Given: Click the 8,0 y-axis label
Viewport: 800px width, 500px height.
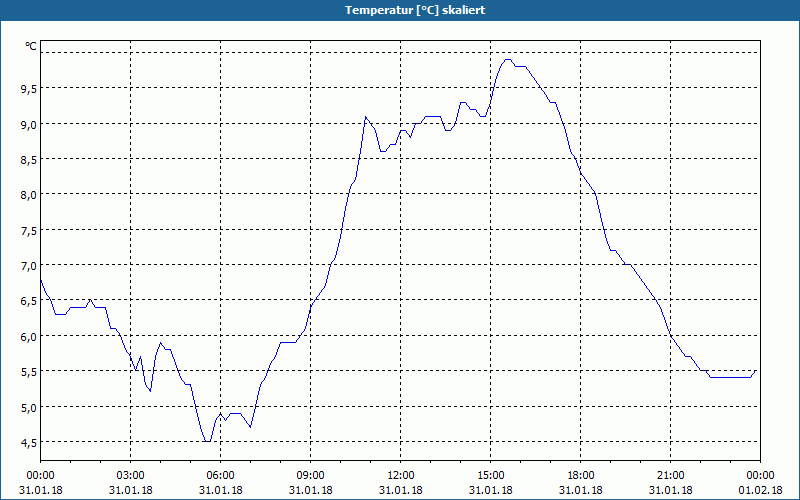Looking at the screenshot, I should tap(28, 195).
